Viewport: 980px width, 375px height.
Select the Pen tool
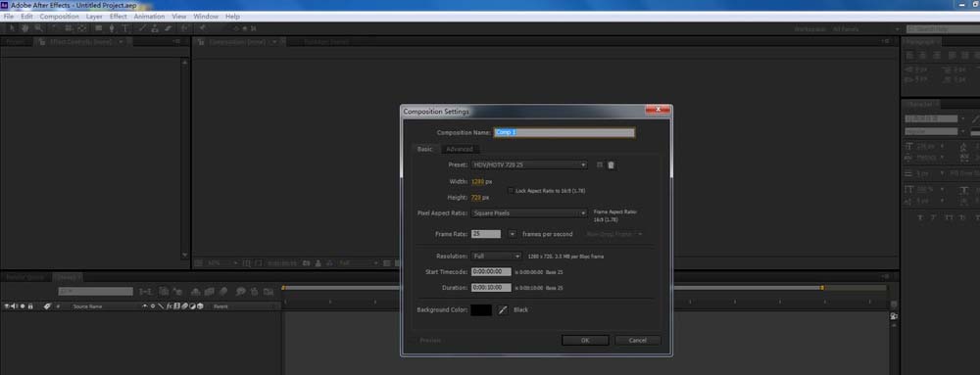pos(112,28)
